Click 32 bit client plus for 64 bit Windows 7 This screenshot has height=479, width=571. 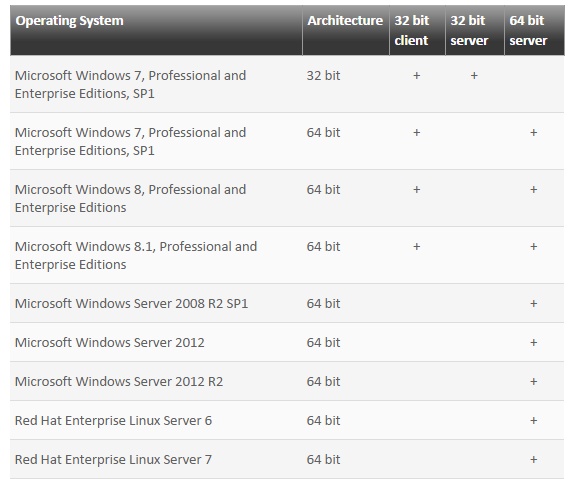(417, 133)
